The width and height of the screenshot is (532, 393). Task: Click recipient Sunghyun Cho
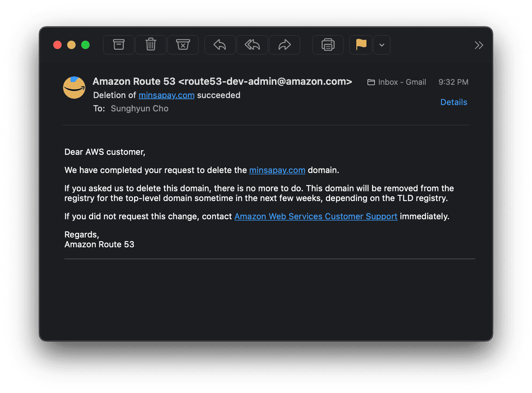[140, 109]
